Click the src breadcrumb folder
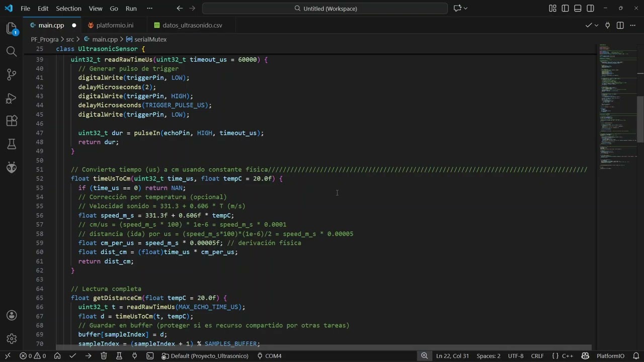Screen dimensions: 644x362 pos(70,39)
